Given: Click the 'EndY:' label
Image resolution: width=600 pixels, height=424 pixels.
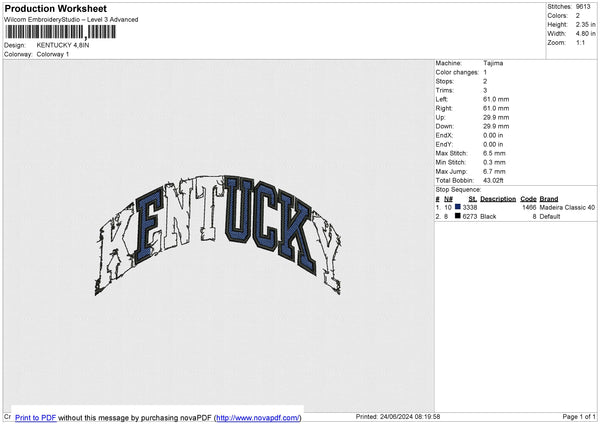Looking at the screenshot, I should [444, 144].
